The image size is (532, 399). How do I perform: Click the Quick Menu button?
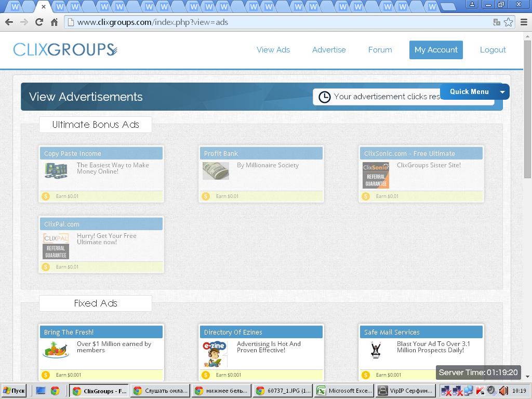475,91
